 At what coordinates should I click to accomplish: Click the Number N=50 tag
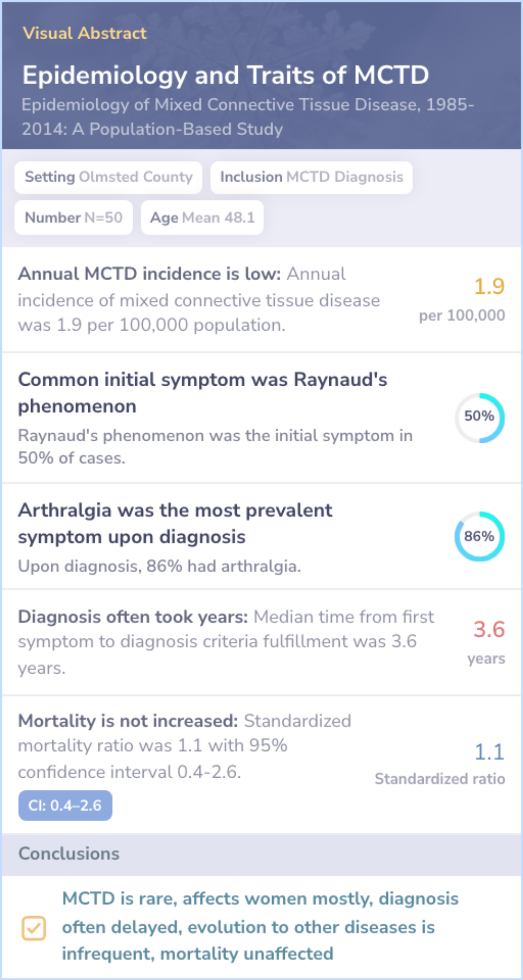click(x=74, y=218)
